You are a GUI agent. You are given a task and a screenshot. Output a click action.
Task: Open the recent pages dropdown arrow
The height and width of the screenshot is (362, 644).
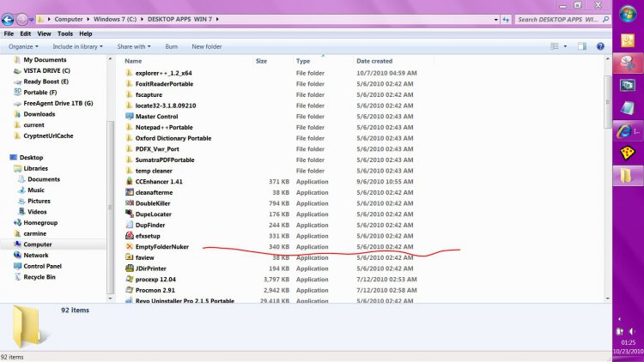point(32,20)
